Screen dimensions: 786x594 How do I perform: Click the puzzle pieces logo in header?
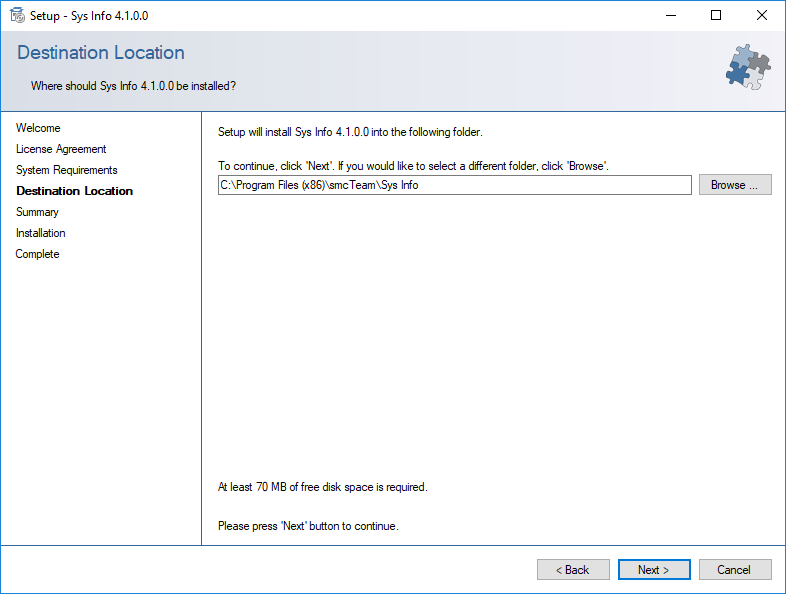click(748, 67)
